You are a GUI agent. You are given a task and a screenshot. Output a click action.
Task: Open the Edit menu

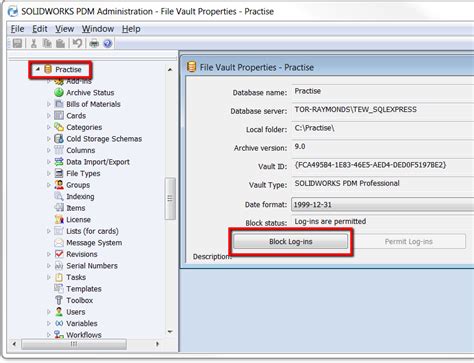pos(40,29)
